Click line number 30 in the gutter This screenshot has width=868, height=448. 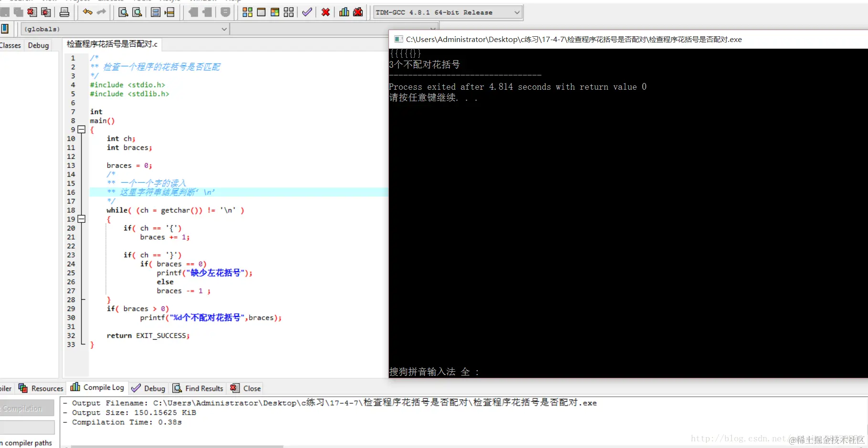coord(71,318)
